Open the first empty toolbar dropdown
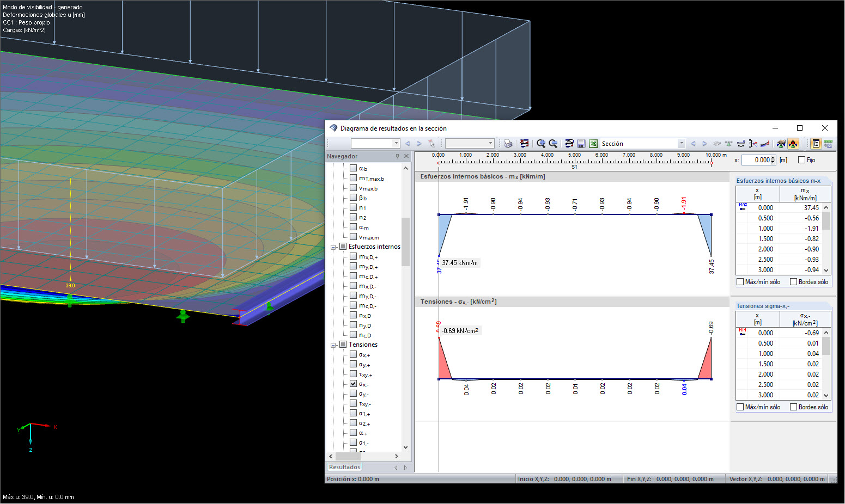The height and width of the screenshot is (504, 845). coord(396,144)
